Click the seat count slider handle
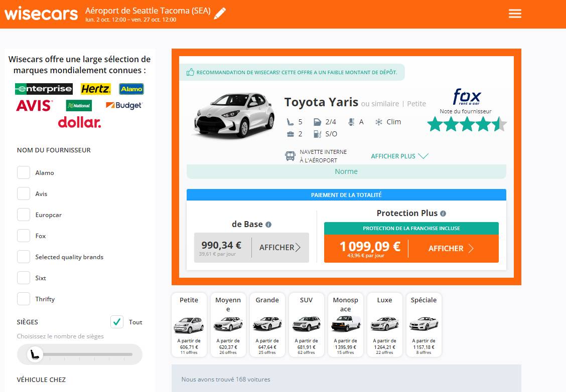This screenshot has width=566, height=392. (35, 354)
